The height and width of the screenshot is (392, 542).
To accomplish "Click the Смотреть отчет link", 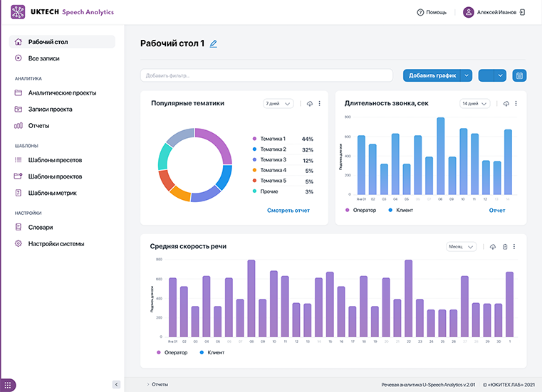I will [x=288, y=211].
